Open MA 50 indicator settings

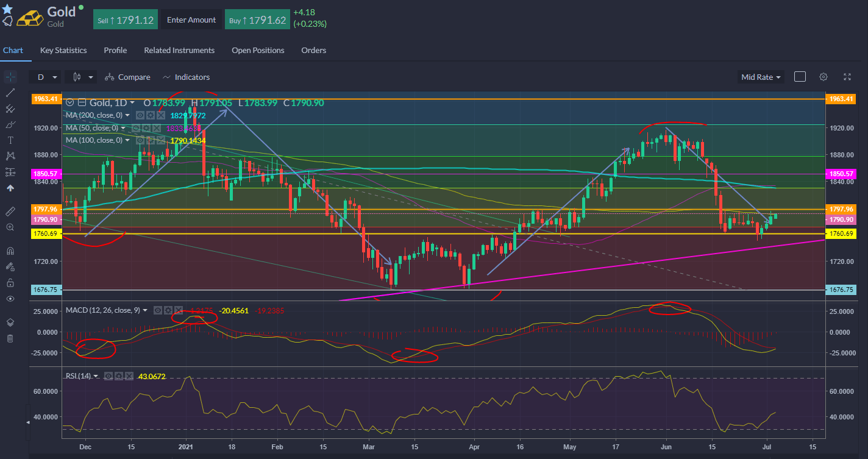146,128
